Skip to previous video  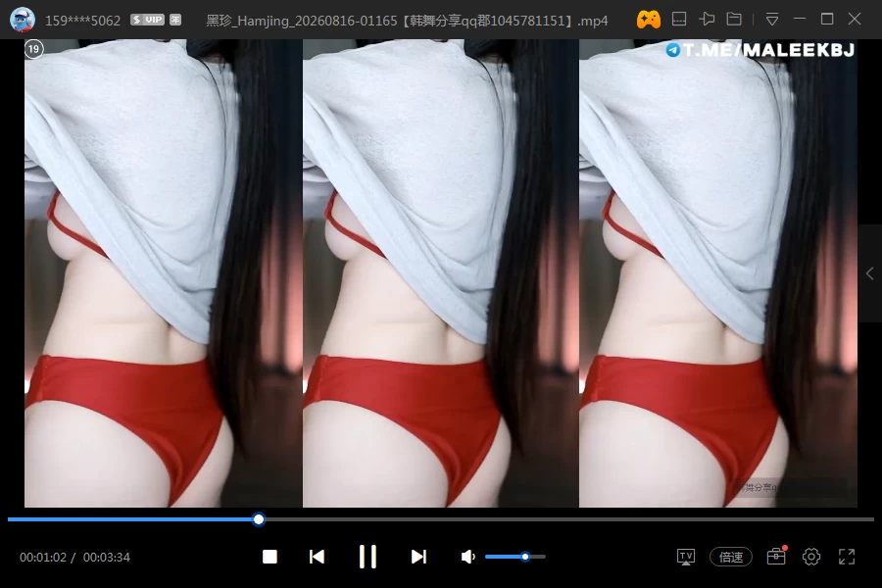(317, 557)
